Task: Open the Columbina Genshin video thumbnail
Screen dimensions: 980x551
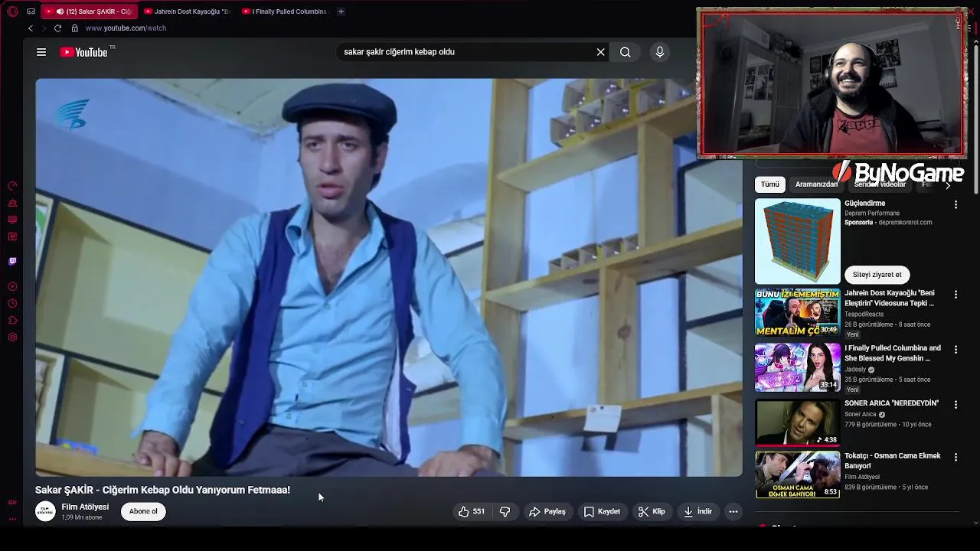Action: [x=798, y=367]
